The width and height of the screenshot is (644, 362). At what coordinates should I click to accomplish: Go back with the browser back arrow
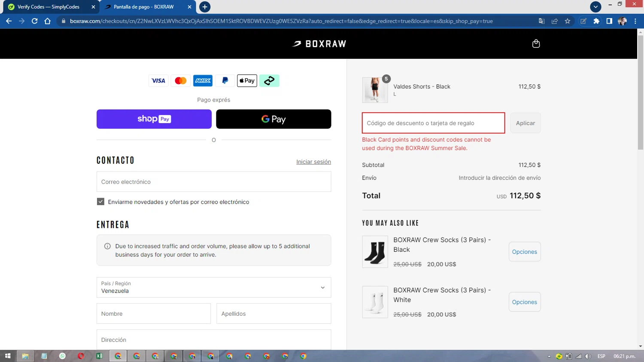point(9,21)
